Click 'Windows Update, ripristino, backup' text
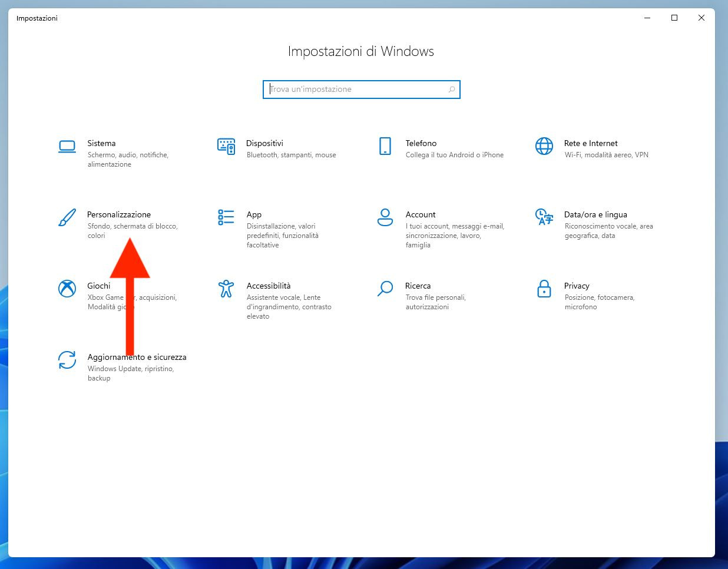The image size is (728, 569). click(x=131, y=373)
